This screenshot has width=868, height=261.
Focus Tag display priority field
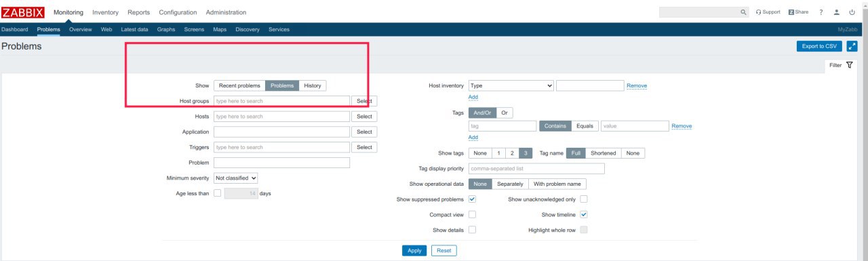click(x=536, y=168)
